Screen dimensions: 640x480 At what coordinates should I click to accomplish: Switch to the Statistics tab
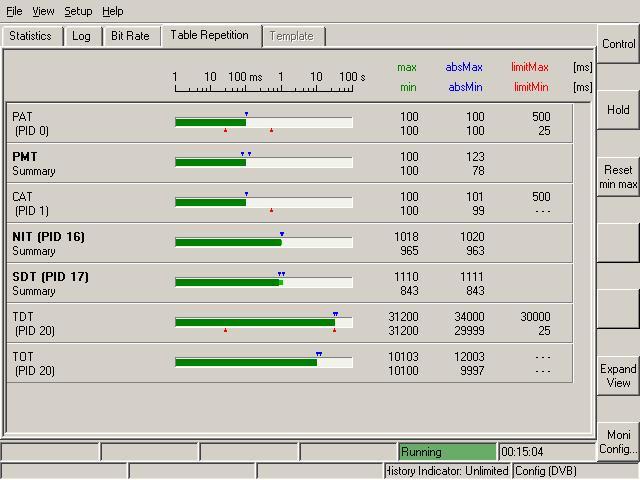(x=30, y=36)
